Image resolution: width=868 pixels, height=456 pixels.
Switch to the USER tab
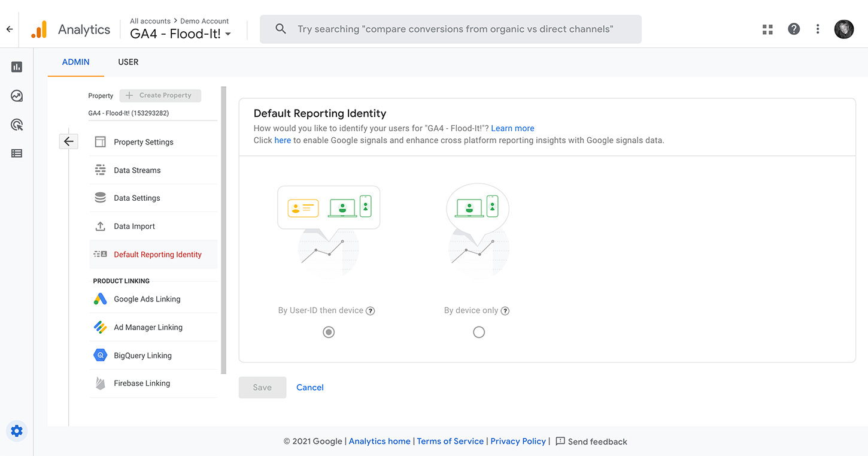(x=128, y=62)
